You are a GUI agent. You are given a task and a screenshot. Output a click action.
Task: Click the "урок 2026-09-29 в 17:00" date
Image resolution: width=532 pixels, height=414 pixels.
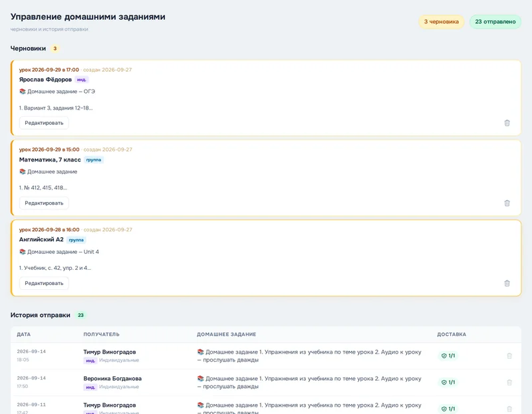point(49,70)
